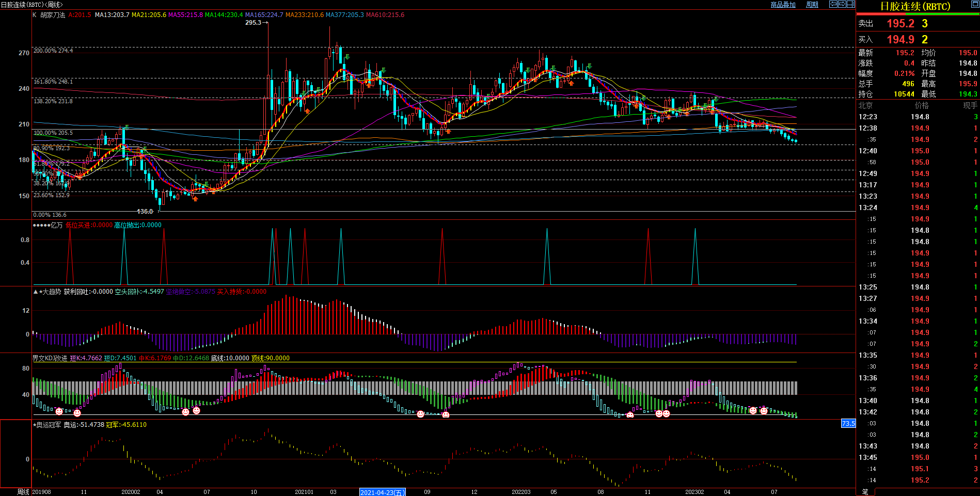Open the 周期 period selector

(x=812, y=5)
